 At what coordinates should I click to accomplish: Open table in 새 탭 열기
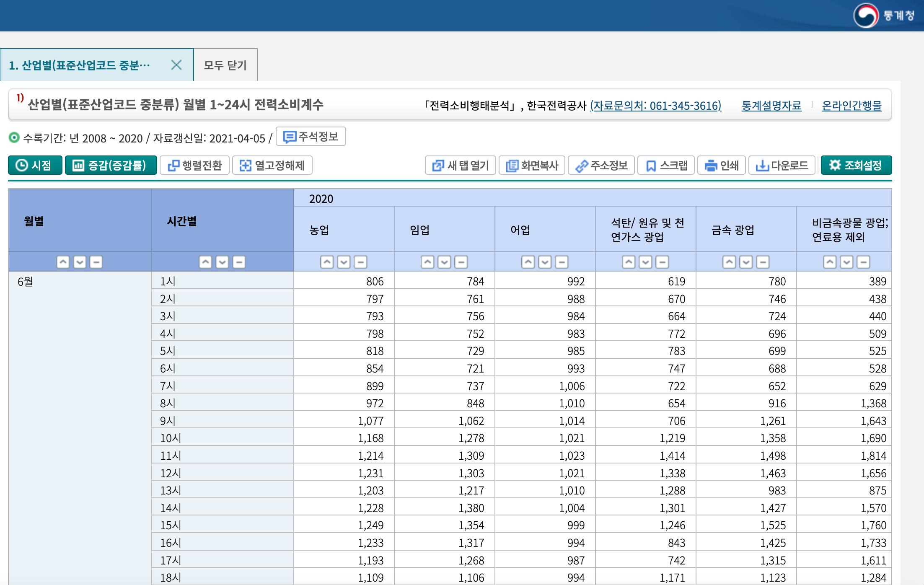coord(460,166)
